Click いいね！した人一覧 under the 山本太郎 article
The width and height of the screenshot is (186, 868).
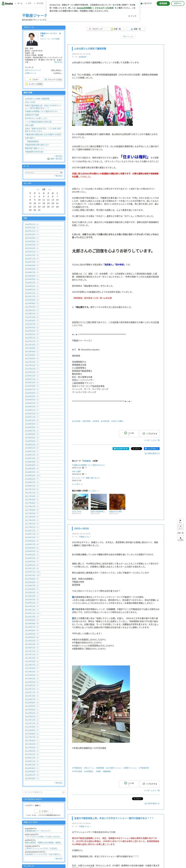click(152, 440)
